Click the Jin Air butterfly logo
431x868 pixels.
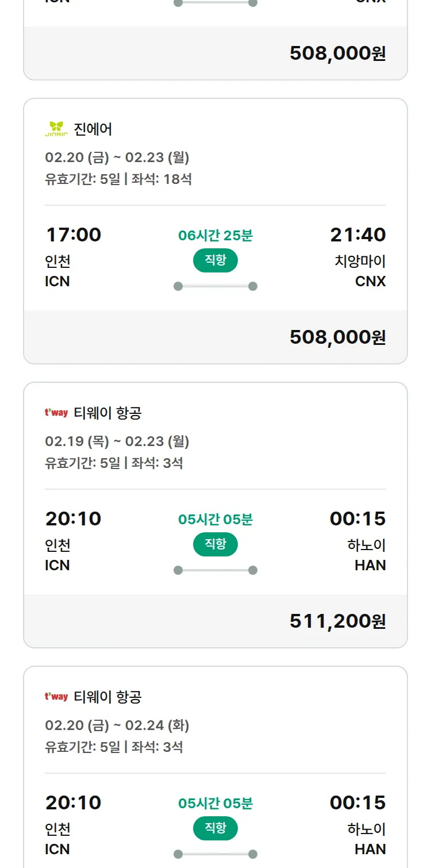[56, 129]
